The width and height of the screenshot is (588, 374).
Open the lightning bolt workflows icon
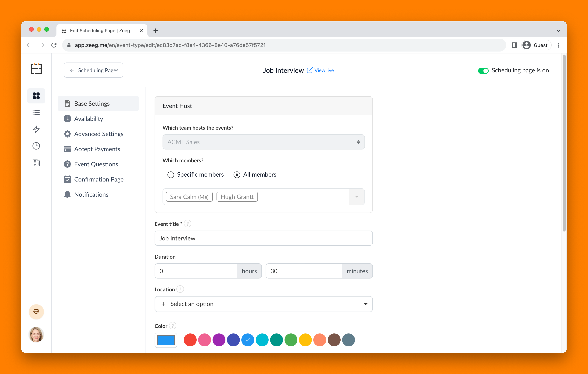tap(36, 129)
